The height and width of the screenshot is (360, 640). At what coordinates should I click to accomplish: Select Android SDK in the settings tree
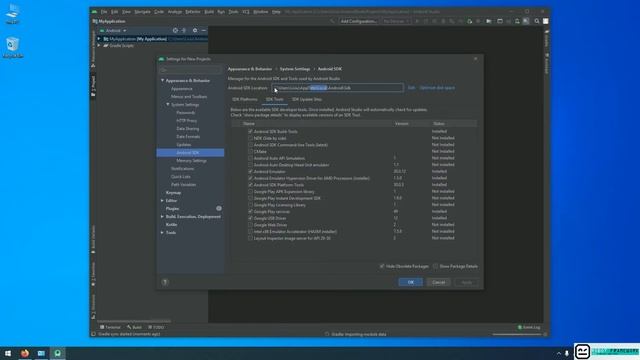[190, 153]
